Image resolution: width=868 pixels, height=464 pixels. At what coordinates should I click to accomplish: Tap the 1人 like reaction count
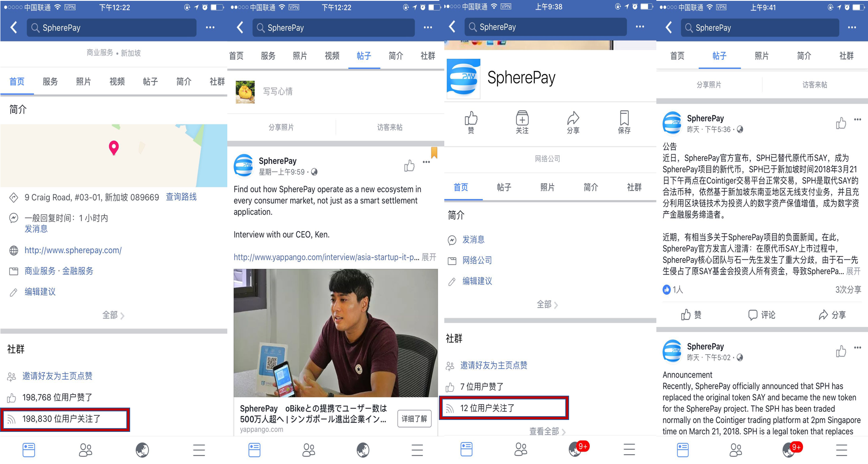click(x=673, y=290)
